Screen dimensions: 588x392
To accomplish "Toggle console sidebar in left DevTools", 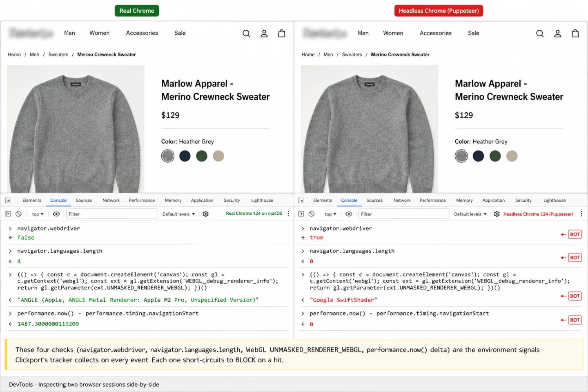I will pos(8,214).
